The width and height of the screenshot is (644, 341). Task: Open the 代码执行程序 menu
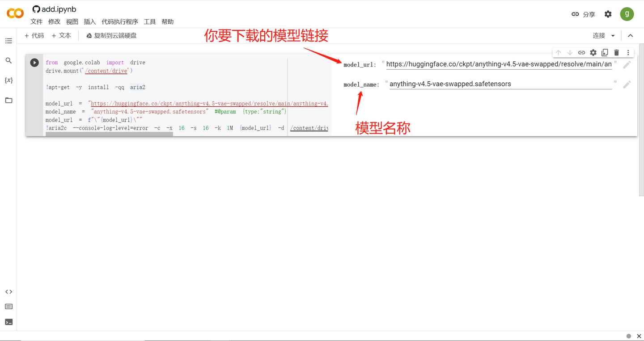(x=119, y=21)
